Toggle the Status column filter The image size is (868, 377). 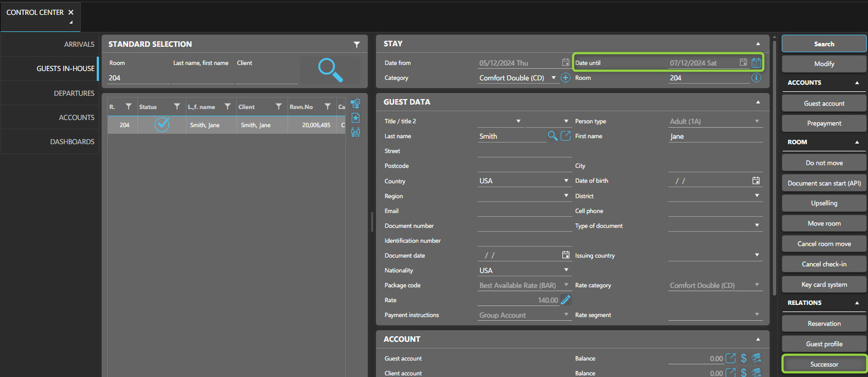(x=176, y=107)
